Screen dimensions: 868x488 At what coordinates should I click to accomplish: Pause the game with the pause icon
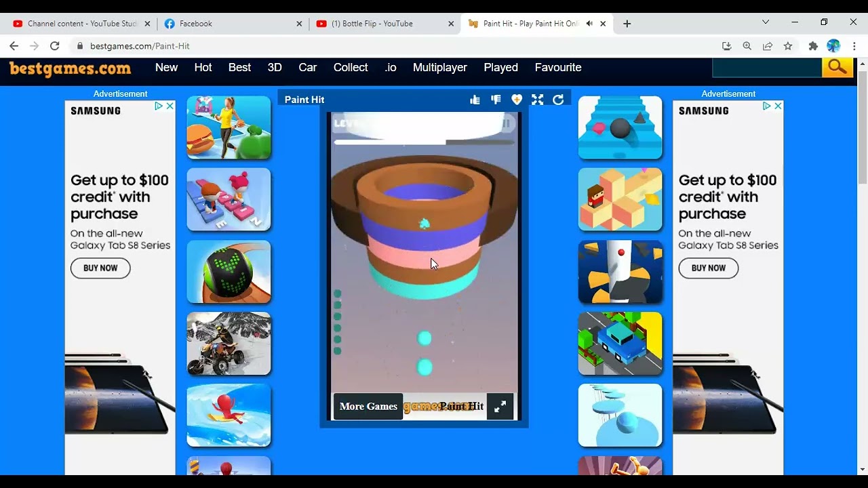click(506, 123)
